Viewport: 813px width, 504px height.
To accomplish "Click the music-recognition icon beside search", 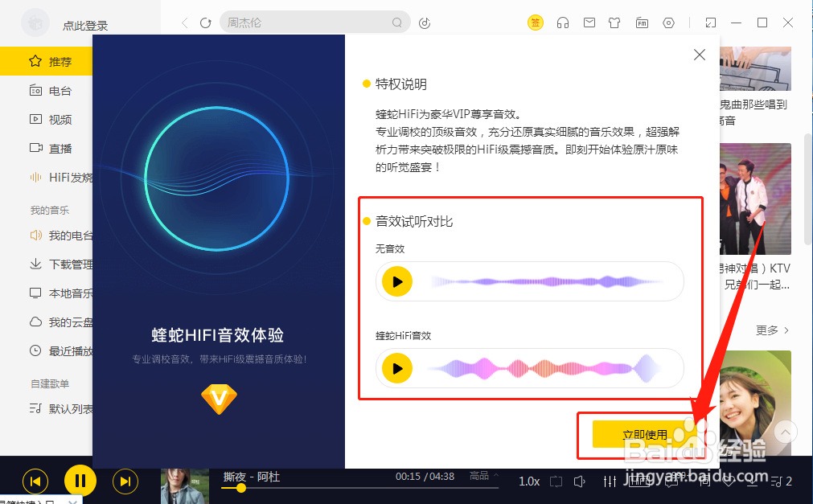I will [425, 23].
